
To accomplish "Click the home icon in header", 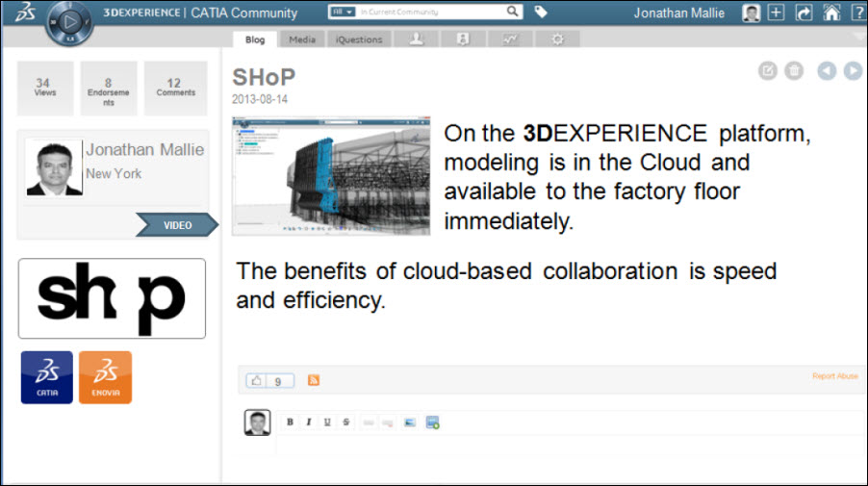I will pos(831,13).
